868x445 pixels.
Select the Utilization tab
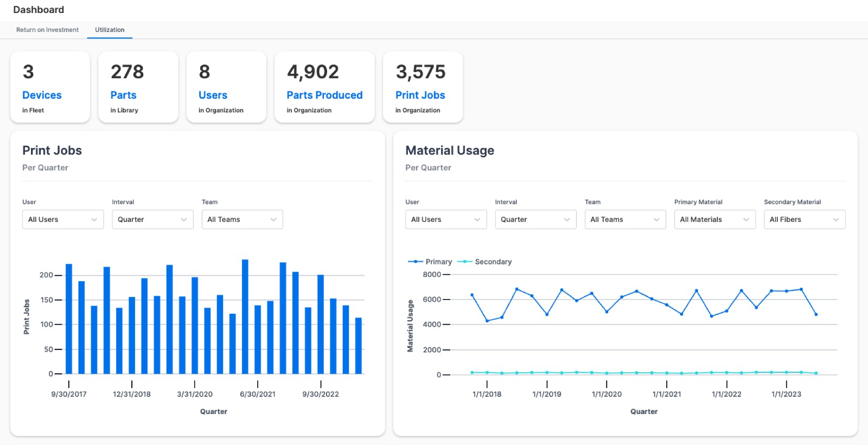[110, 30]
